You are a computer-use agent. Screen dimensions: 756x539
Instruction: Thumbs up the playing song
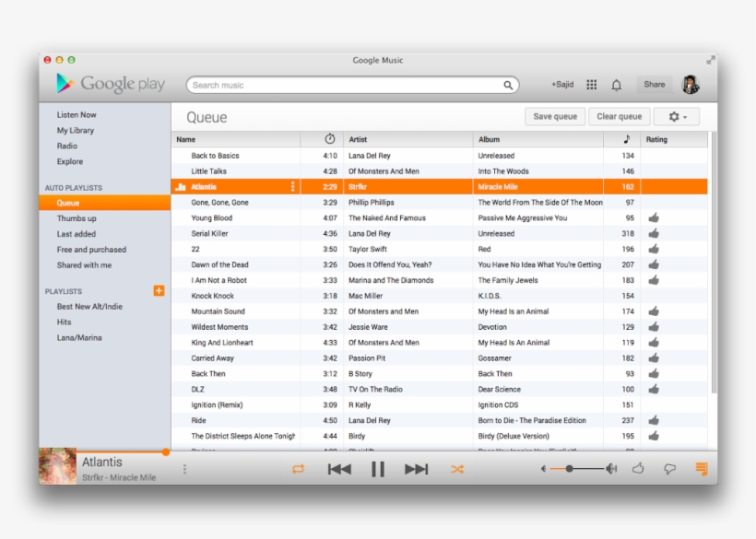click(638, 468)
